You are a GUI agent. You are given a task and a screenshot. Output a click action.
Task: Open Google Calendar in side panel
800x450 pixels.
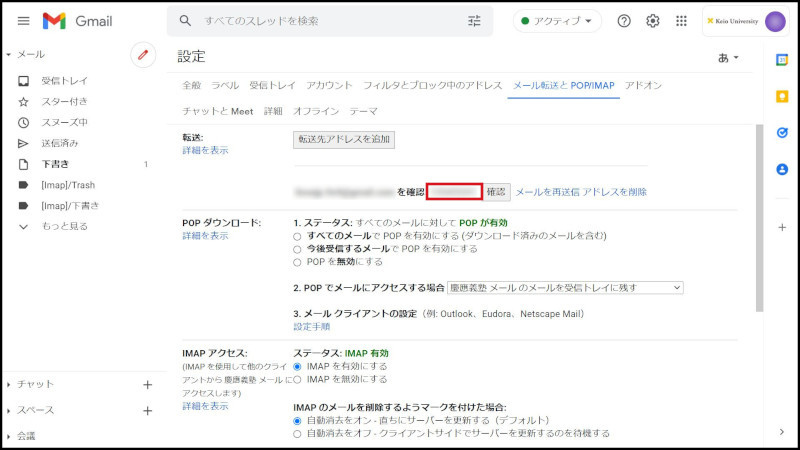click(x=782, y=60)
